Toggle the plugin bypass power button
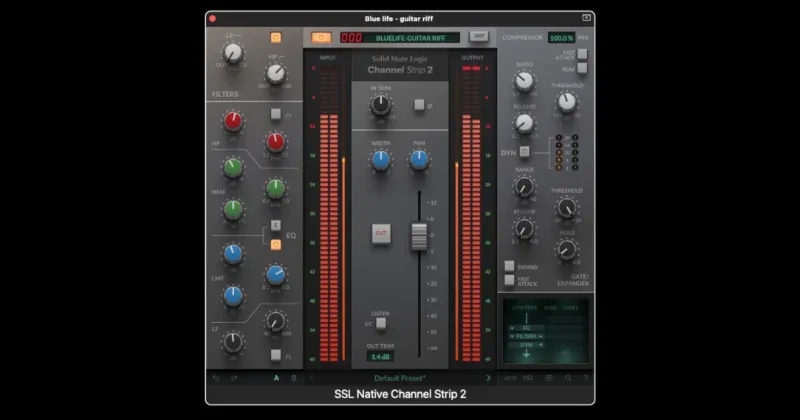Viewport: 800px width, 420px height. click(321, 37)
